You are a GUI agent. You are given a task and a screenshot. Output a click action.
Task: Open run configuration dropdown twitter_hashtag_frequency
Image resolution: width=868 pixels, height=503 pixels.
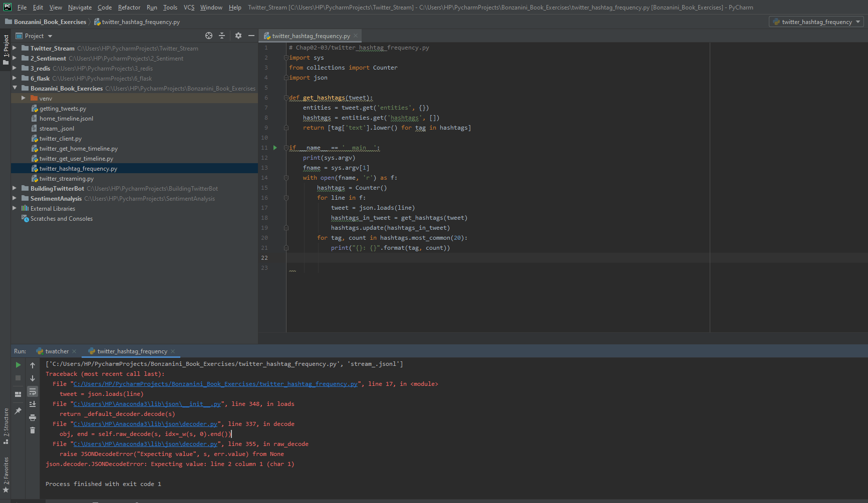(x=816, y=22)
